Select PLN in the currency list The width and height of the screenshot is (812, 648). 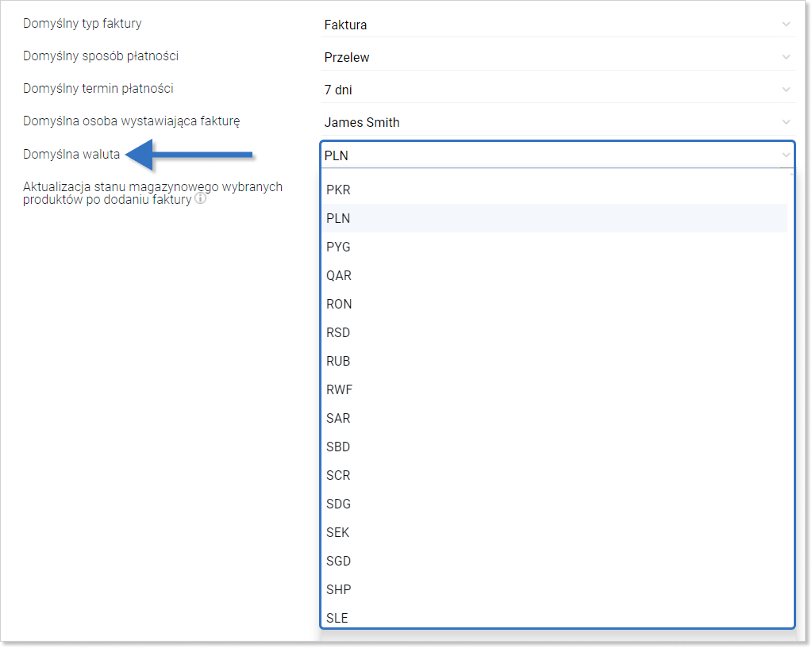[x=554, y=218]
